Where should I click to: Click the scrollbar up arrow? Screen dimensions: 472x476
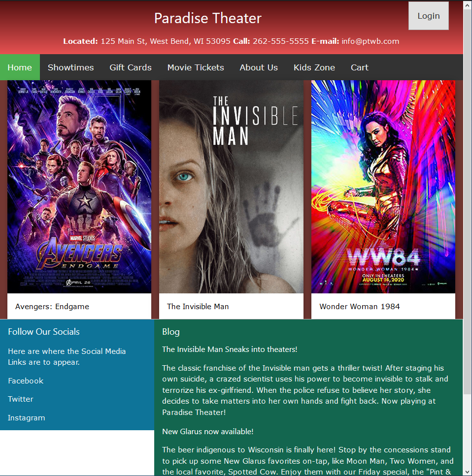tap(468, 5)
